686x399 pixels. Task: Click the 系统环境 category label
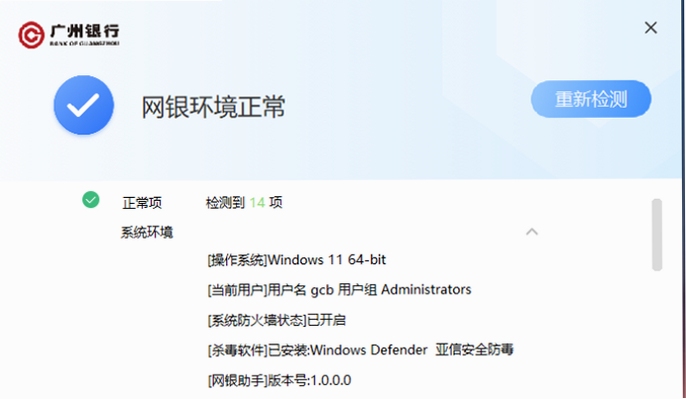(147, 232)
